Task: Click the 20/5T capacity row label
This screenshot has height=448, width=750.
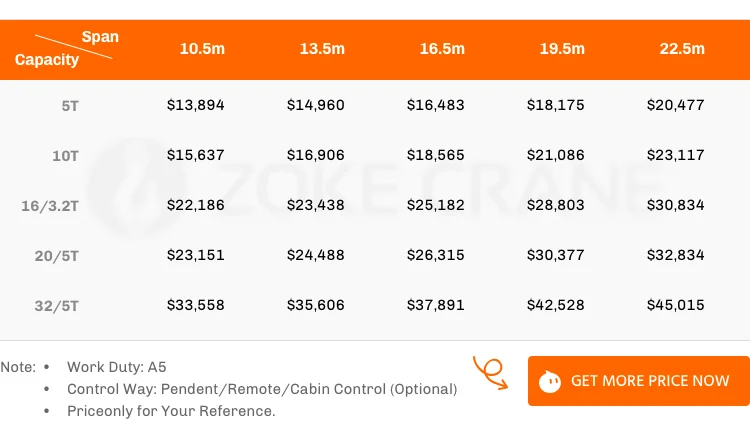Action: pyautogui.click(x=56, y=255)
